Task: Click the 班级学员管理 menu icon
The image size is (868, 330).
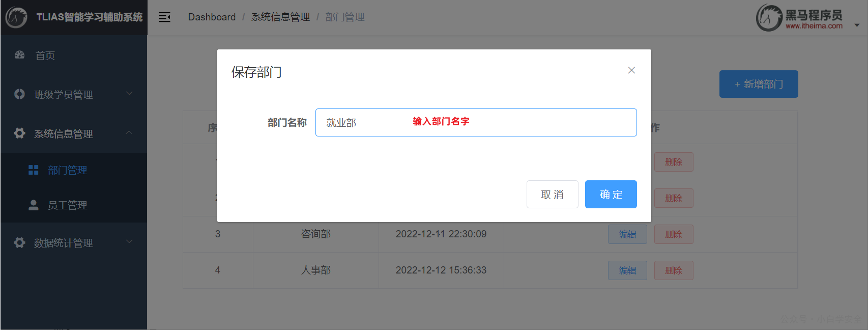Action: point(19,94)
